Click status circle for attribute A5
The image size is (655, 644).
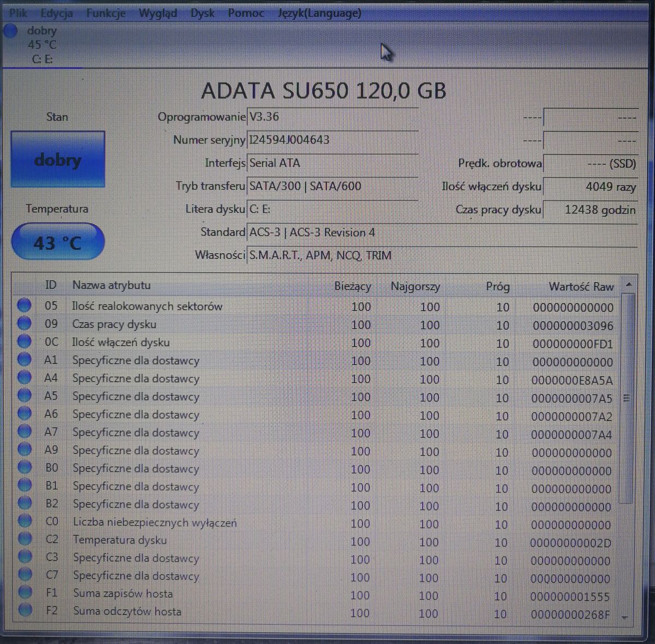[x=24, y=396]
